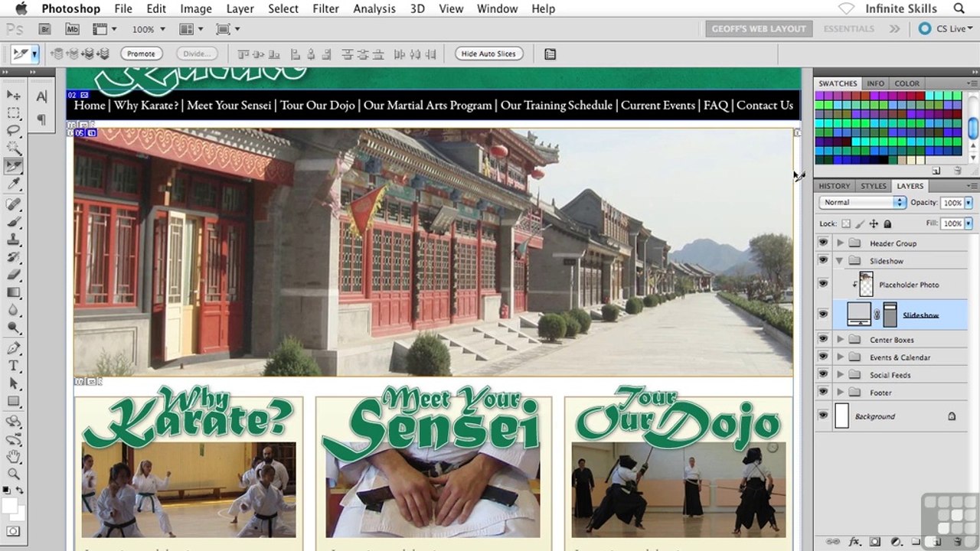Select the Path Selection tool

14,383
